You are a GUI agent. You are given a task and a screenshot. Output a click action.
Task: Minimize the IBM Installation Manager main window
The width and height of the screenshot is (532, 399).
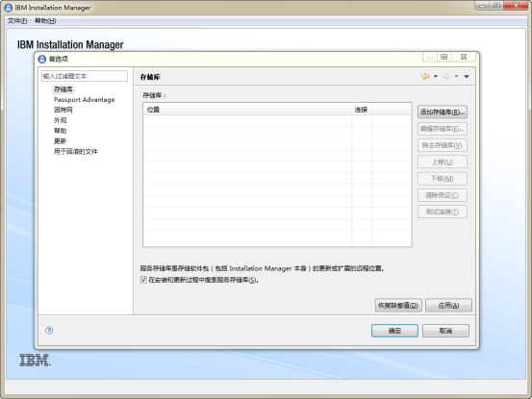483,6
